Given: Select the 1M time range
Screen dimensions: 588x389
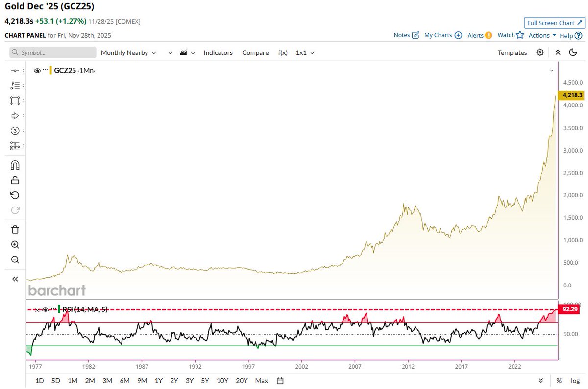Looking at the screenshot, I should point(73,381).
